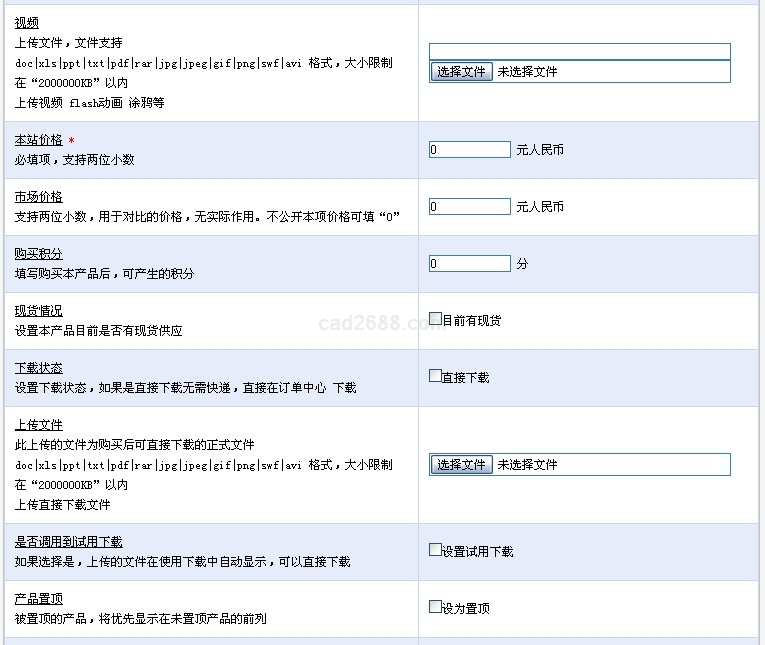Click the underlined 上传文件 heading
Screen dimensions: 765x645
tap(39, 425)
